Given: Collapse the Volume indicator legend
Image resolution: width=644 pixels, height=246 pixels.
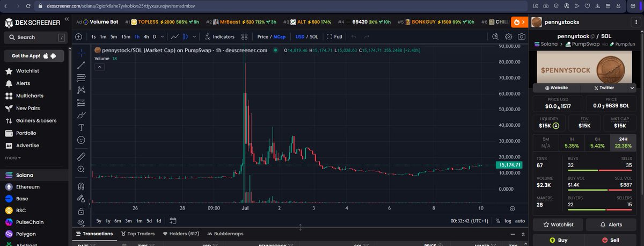Looking at the screenshot, I should coord(100,67).
